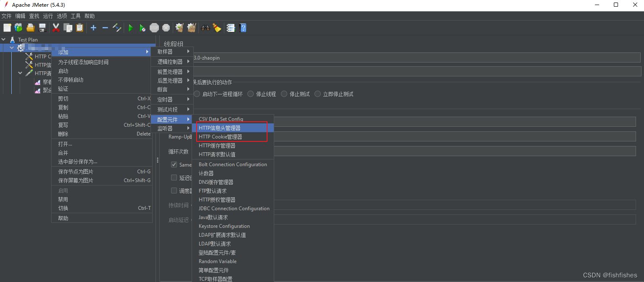Viewport: 644px width, 282px height.
Task: Click the name field containing 3.0-zhaopin
Action: 417,57
